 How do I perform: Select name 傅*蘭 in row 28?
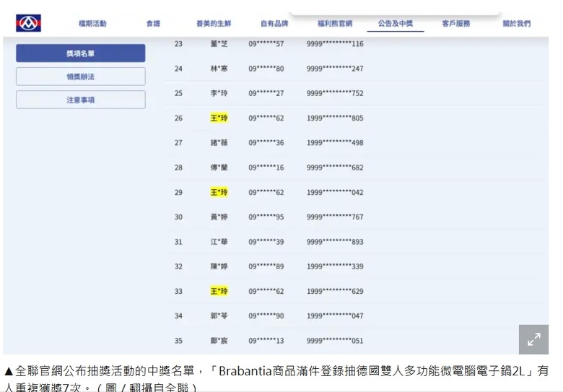coord(219,167)
